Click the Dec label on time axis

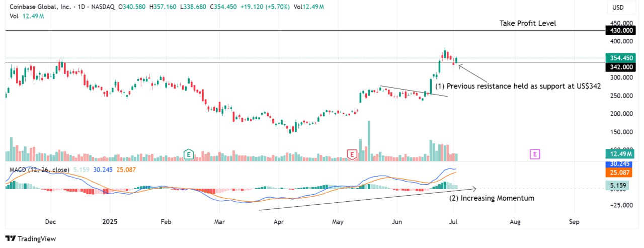[x=51, y=221]
